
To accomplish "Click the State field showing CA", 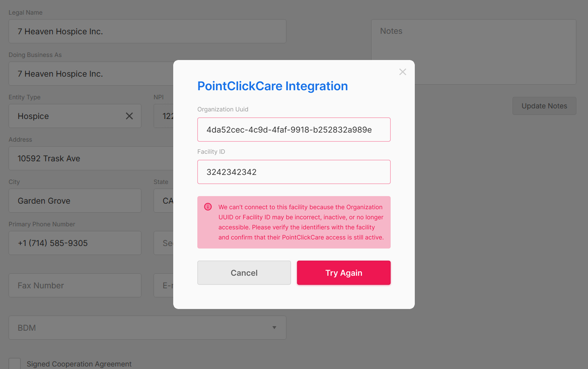I will [164, 201].
